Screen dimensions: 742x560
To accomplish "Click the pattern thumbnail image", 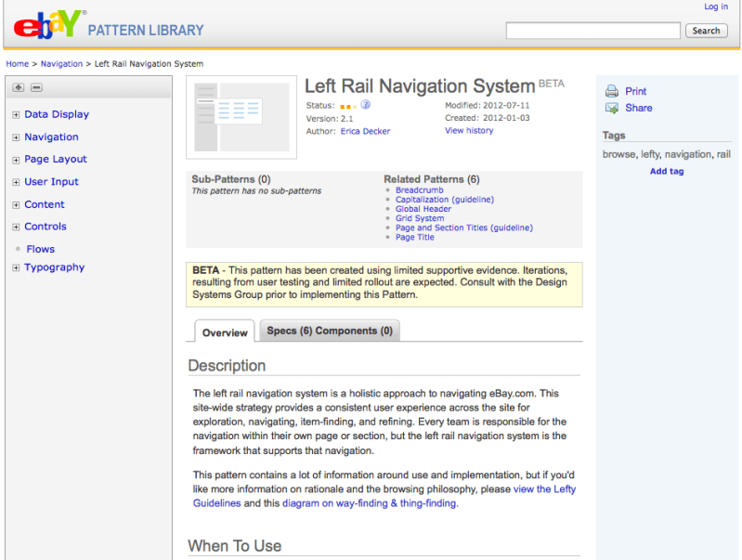I will coord(241,117).
